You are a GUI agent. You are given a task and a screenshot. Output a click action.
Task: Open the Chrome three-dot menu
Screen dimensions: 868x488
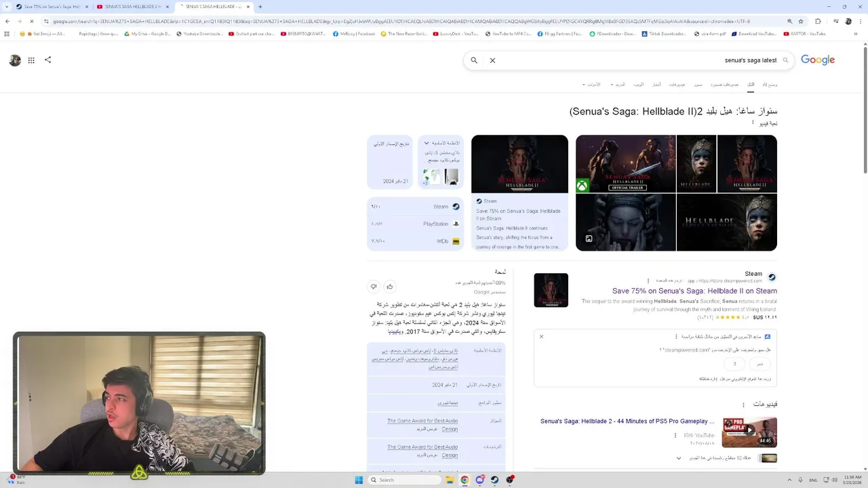point(861,21)
